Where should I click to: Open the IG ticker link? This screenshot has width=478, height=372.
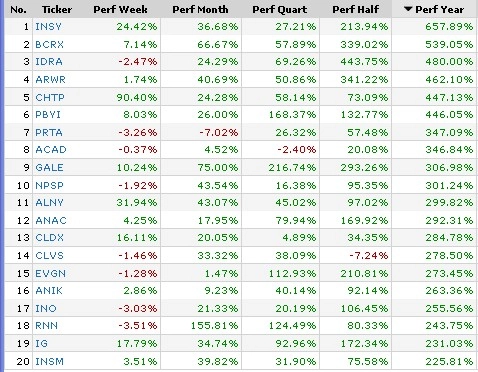41,343
